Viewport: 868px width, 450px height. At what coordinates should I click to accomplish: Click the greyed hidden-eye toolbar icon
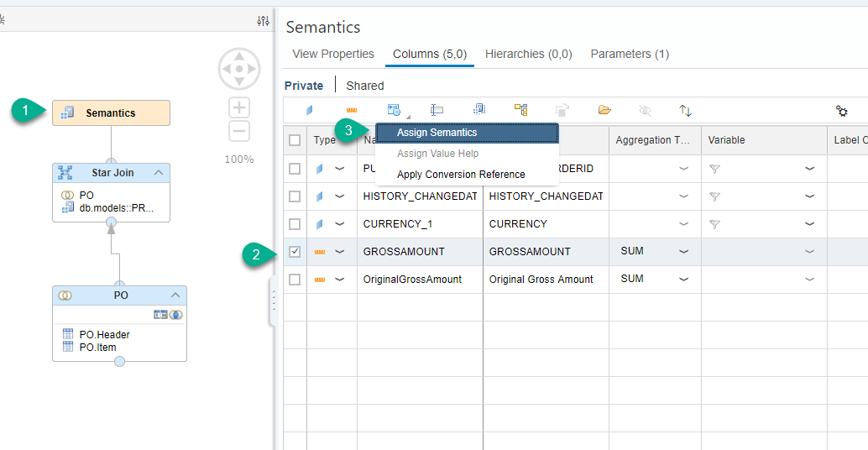click(645, 110)
